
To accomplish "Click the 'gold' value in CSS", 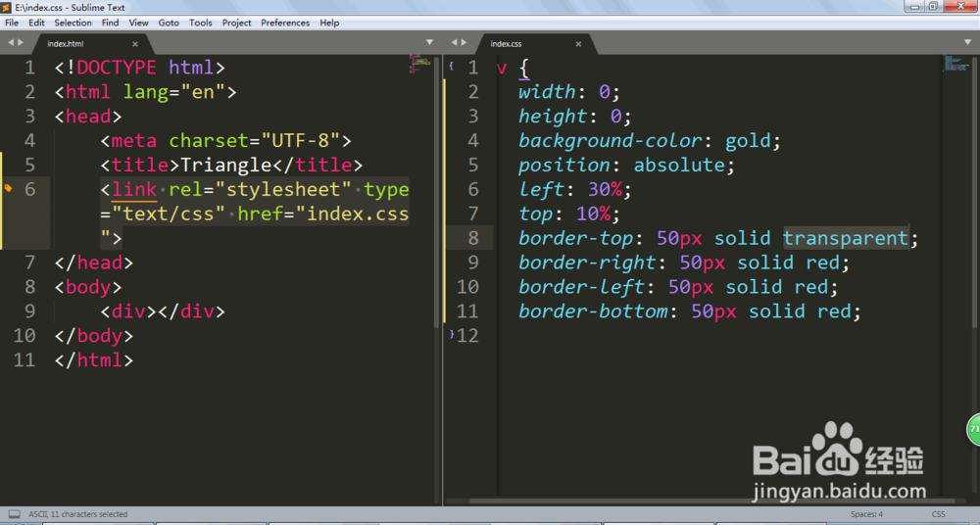I will pos(748,140).
